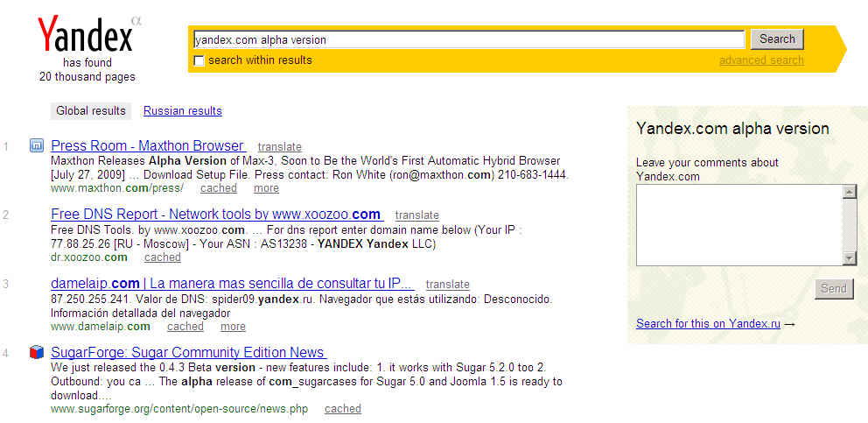Click the '20 thousand pages' count text
This screenshot has height=423, width=868.
(x=87, y=77)
